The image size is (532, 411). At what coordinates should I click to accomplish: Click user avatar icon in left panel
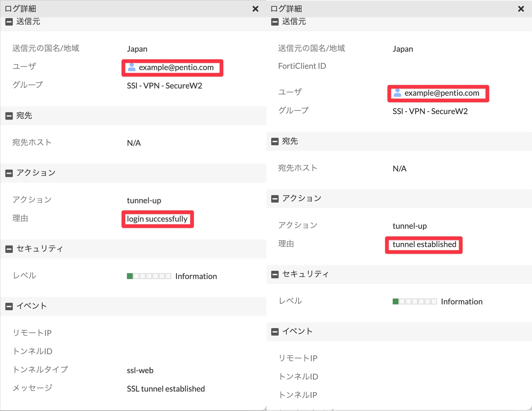click(132, 67)
